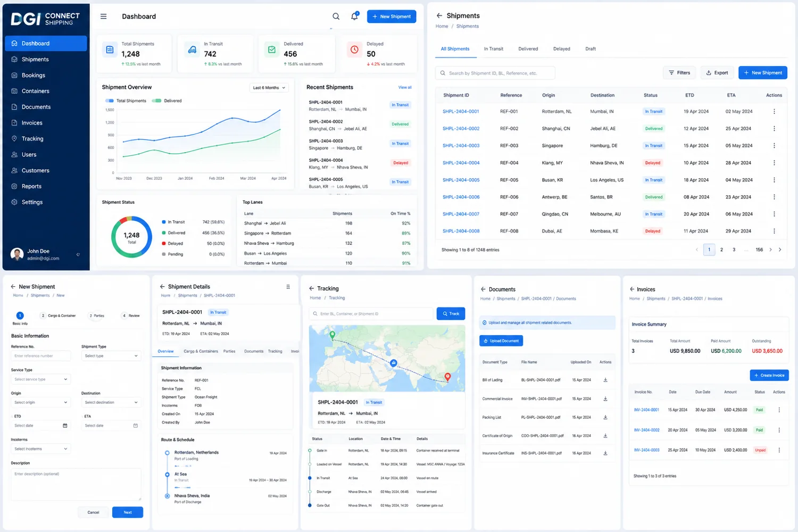Click the Reference No. input field
This screenshot has height=532, width=798.
(x=41, y=356)
